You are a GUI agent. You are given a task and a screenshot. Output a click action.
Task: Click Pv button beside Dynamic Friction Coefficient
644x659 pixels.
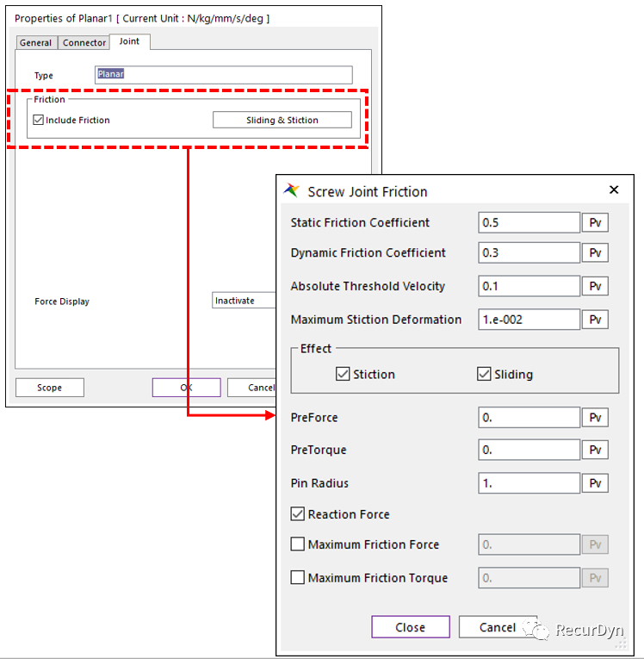point(594,253)
